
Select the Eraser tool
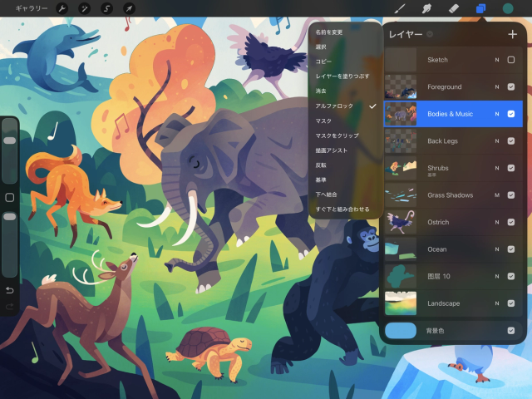[454, 8]
